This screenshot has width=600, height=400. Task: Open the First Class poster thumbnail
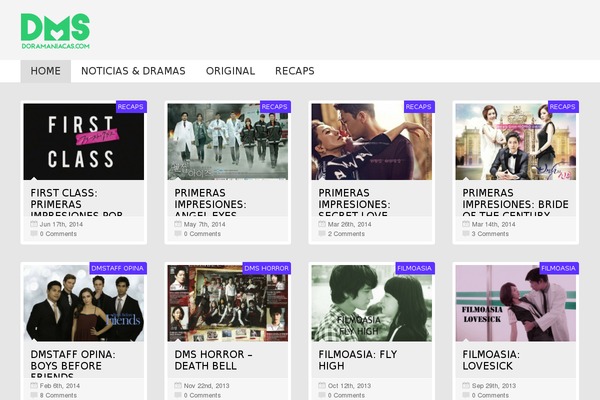[x=84, y=142]
